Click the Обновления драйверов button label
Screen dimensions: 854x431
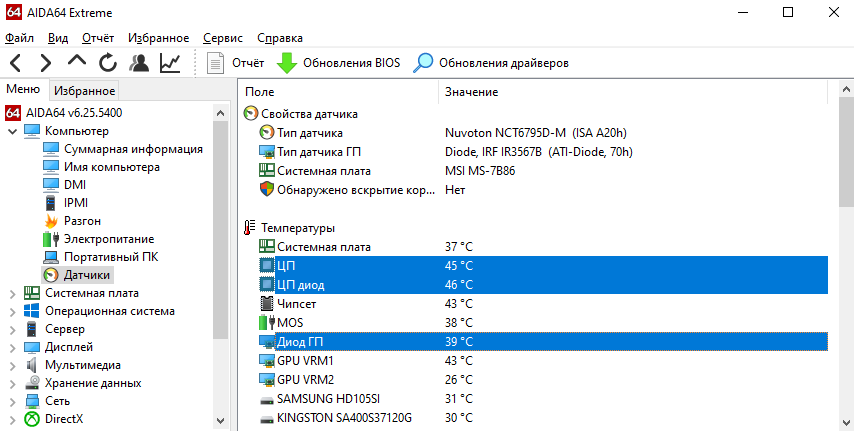pyautogui.click(x=504, y=63)
